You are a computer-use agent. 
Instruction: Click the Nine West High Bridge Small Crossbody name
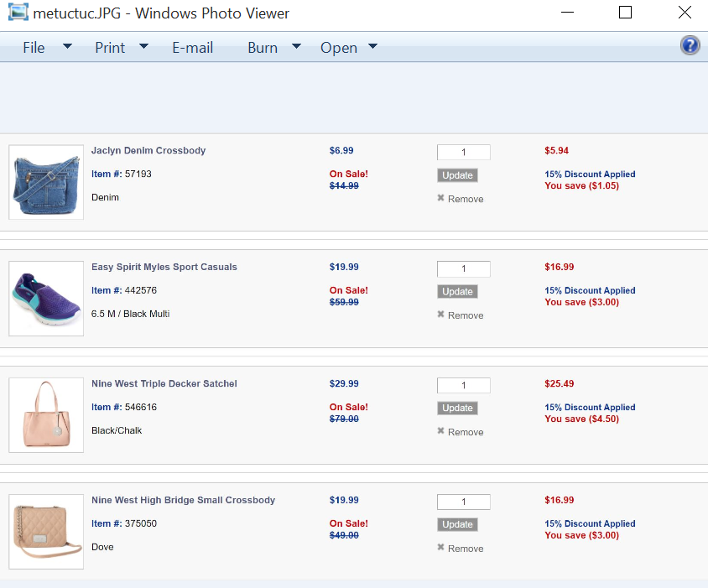183,501
